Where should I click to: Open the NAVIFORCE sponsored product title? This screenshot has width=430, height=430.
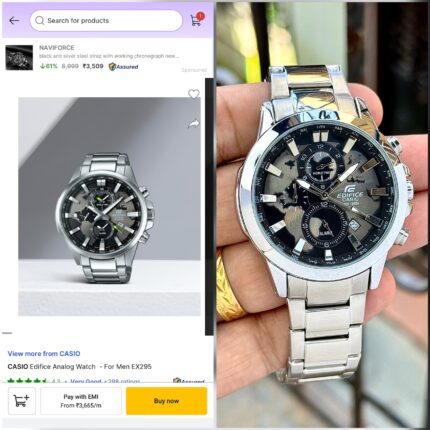click(57, 48)
